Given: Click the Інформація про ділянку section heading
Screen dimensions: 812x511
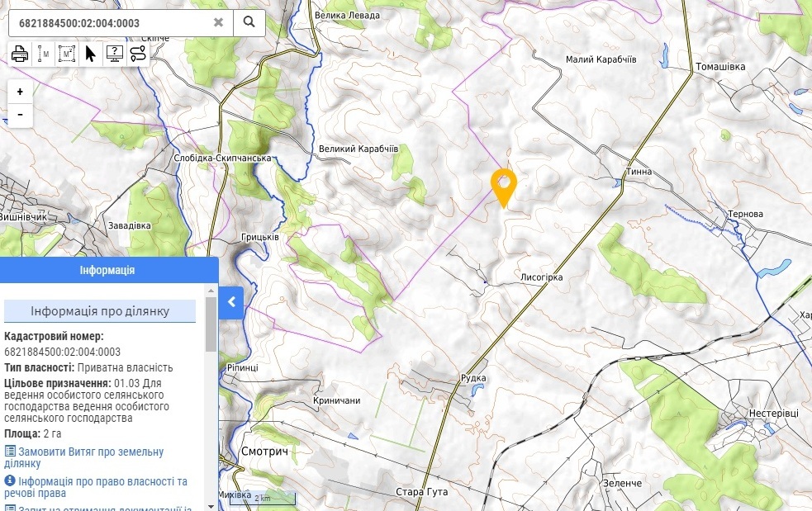Looking at the screenshot, I should pyautogui.click(x=100, y=311).
